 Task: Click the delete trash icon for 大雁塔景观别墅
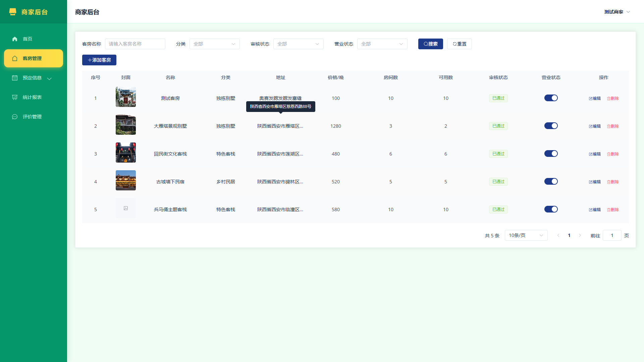pyautogui.click(x=609, y=126)
